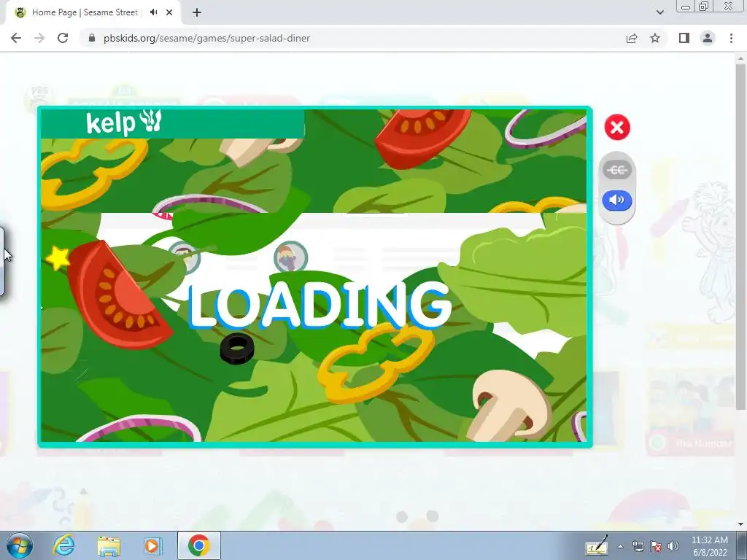Open Windows Media Player from the taskbar
Viewport: 747px width, 560px height.
[x=153, y=545]
